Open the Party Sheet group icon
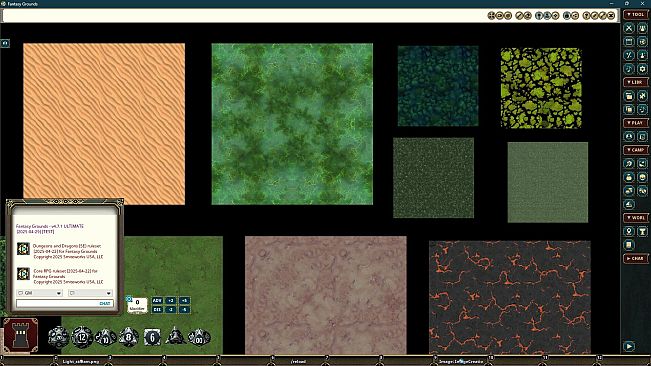This screenshot has height=366, width=651. coord(643,28)
